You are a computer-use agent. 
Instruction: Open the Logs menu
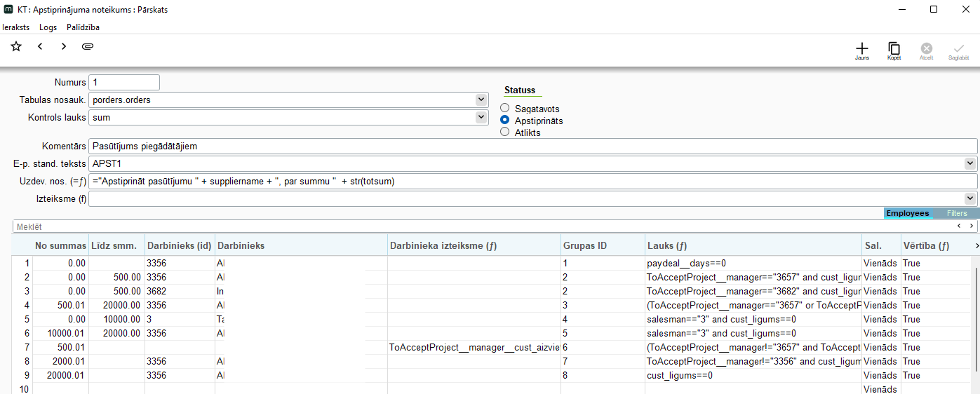pyautogui.click(x=48, y=27)
